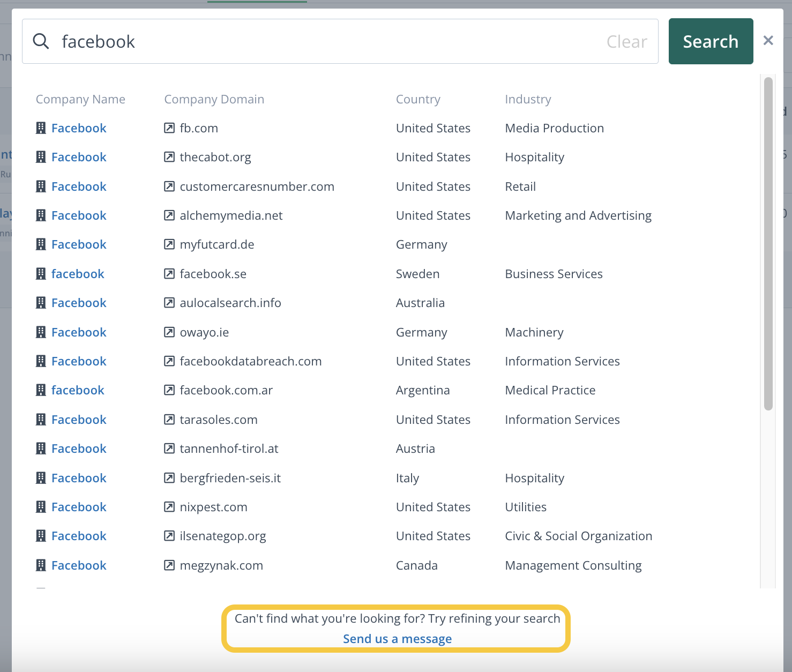Open external link icon for alchemymedia.net
This screenshot has width=792, height=672.
pos(169,215)
